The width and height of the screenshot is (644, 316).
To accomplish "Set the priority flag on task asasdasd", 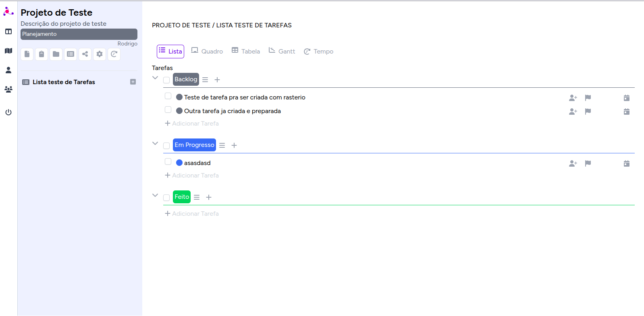I will pos(588,163).
